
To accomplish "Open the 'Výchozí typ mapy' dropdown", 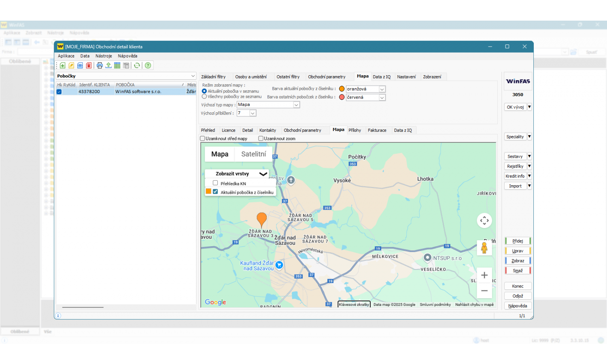I will (296, 105).
